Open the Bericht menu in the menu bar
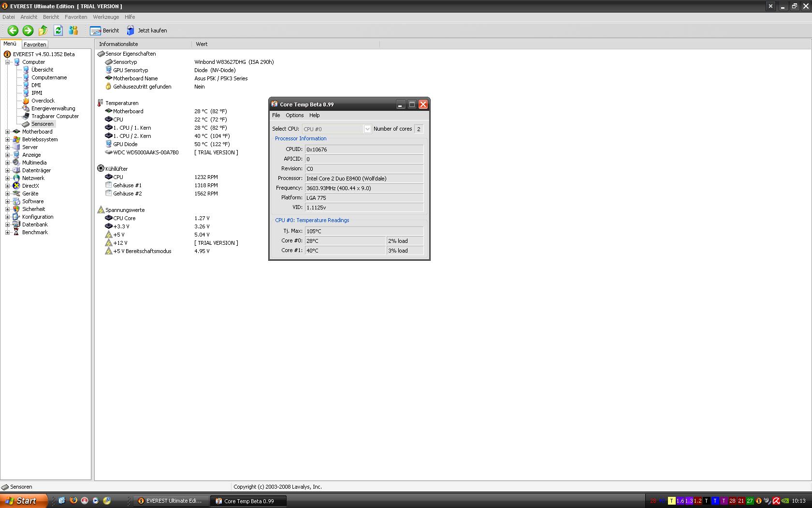 51,17
